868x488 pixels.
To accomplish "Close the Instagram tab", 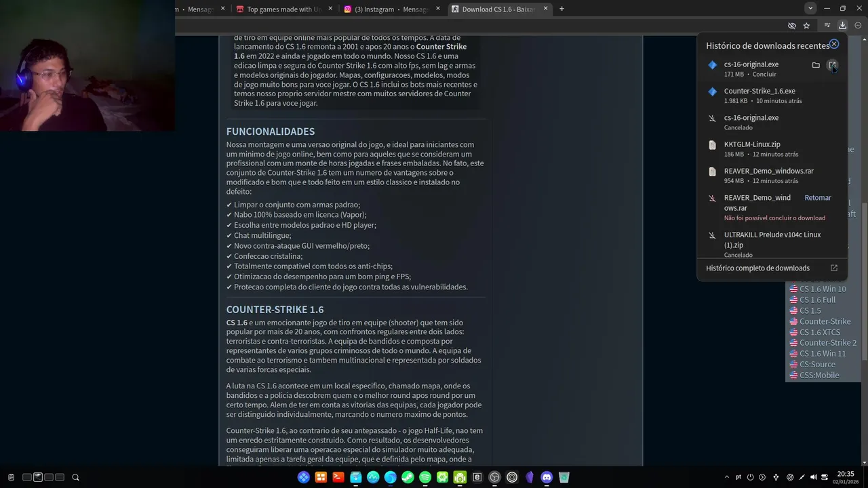I will (x=437, y=9).
